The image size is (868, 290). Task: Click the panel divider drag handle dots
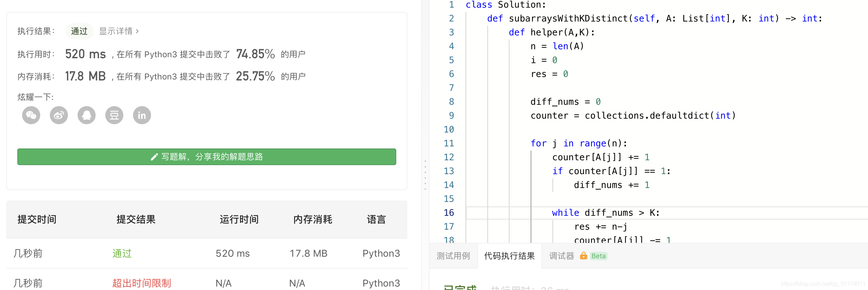coord(425,175)
